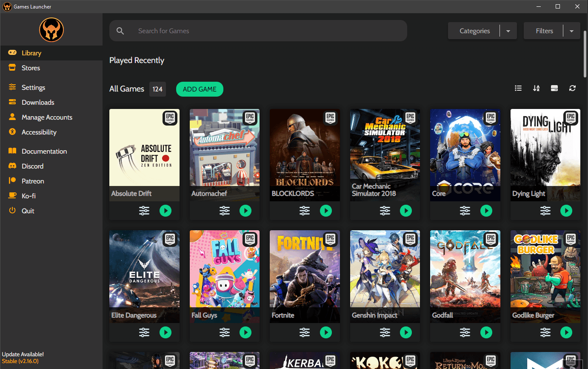The height and width of the screenshot is (369, 588).
Task: Go to Library in the sidebar
Action: [x=51, y=53]
